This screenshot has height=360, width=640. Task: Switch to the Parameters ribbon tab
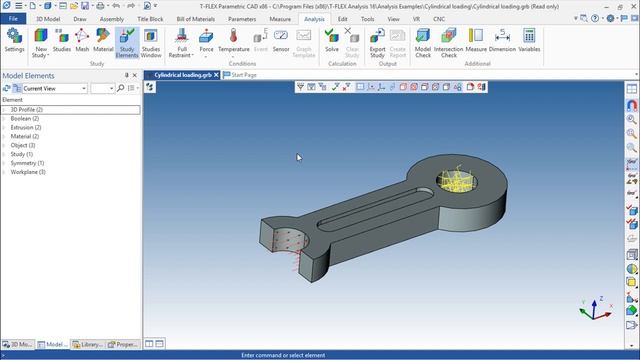tap(242, 19)
